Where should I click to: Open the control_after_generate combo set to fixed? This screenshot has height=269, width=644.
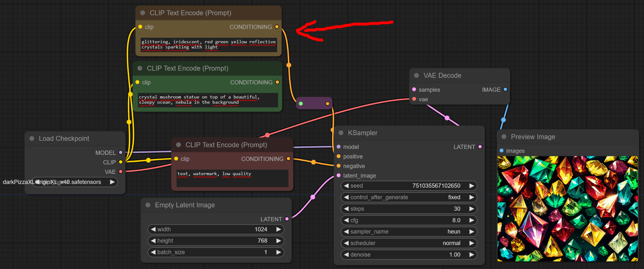tap(409, 197)
